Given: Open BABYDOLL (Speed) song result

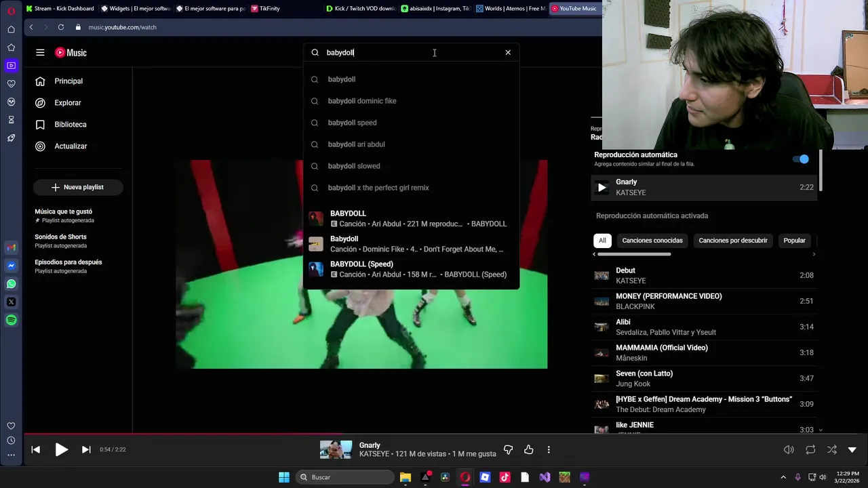Looking at the screenshot, I should pos(410,269).
